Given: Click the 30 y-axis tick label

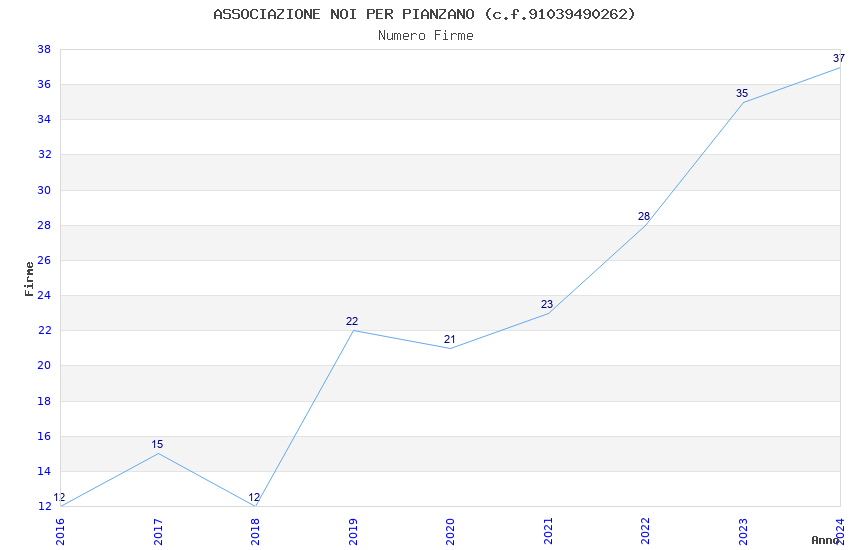Looking at the screenshot, I should pos(44,190).
